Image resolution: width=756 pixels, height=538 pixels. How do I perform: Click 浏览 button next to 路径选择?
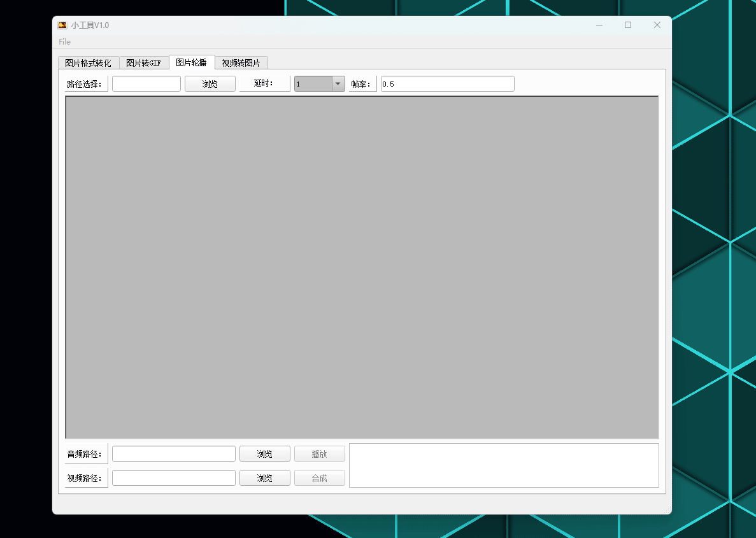click(210, 84)
